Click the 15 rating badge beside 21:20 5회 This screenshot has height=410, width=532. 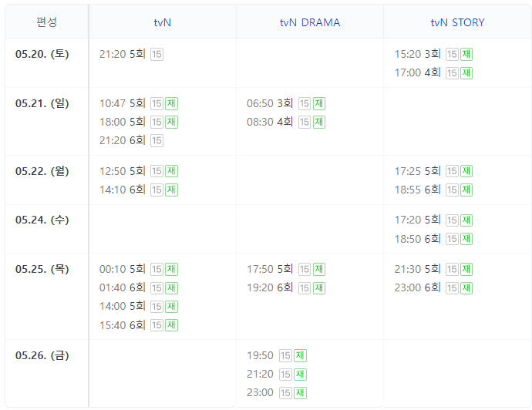click(157, 54)
